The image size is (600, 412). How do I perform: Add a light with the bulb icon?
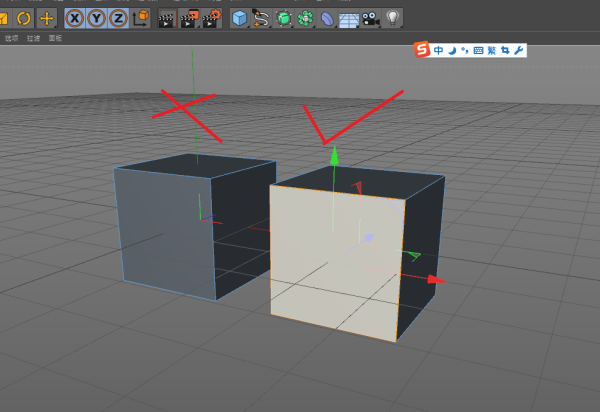(393, 18)
